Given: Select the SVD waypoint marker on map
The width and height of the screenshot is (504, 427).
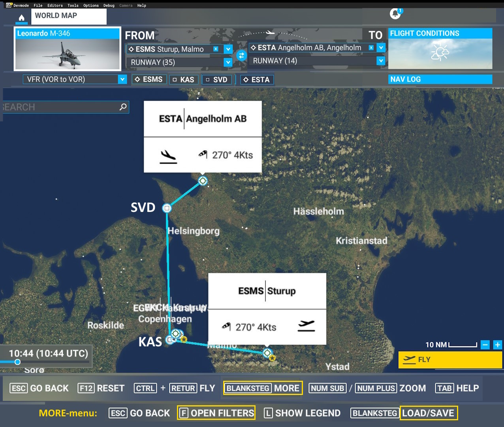Looking at the screenshot, I should 167,208.
